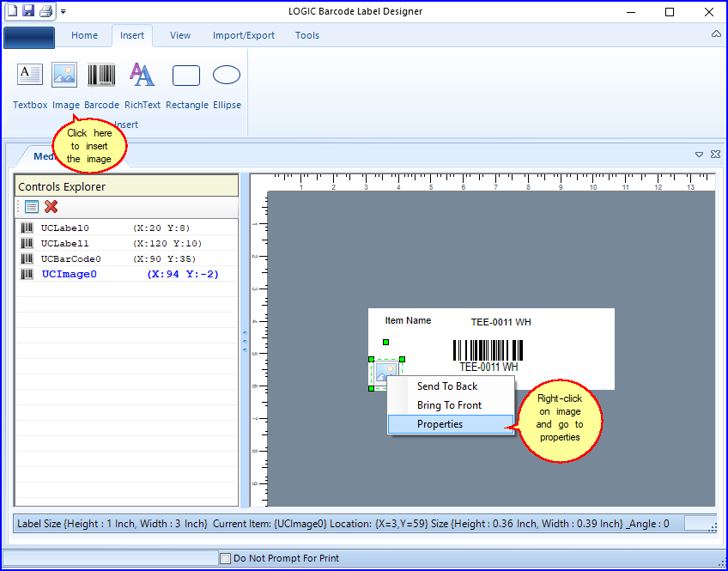Click the list view icon in Controls Explorer
The width and height of the screenshot is (728, 571).
tap(32, 207)
